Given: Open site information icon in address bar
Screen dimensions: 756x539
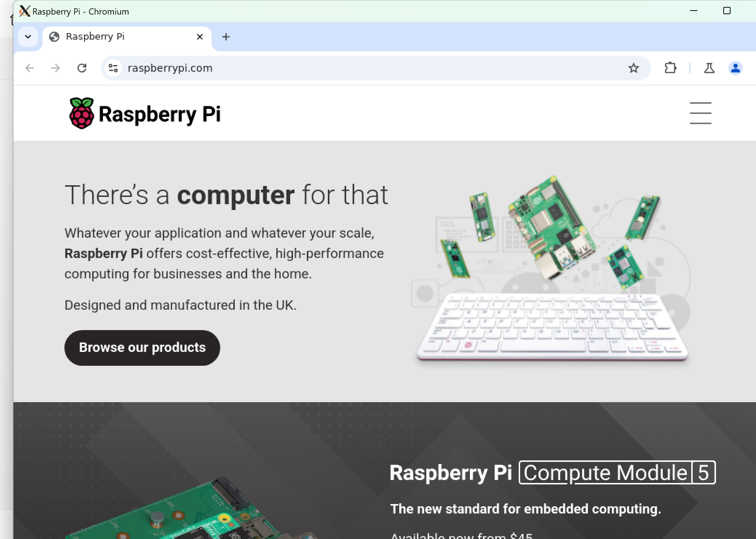Looking at the screenshot, I should pyautogui.click(x=114, y=68).
